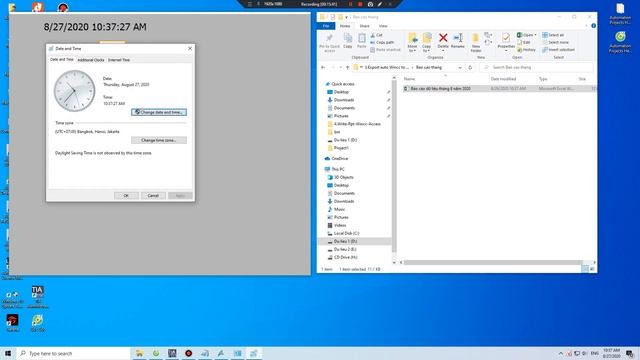Viewport: 640px width, 360px height.
Task: Click the taskbar clock showing 10:37 AM
Action: [x=611, y=353]
